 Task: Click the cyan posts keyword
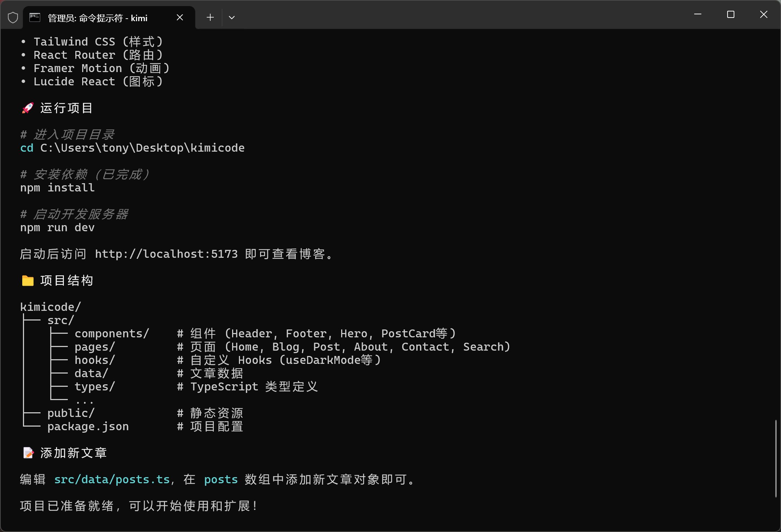coord(221,479)
